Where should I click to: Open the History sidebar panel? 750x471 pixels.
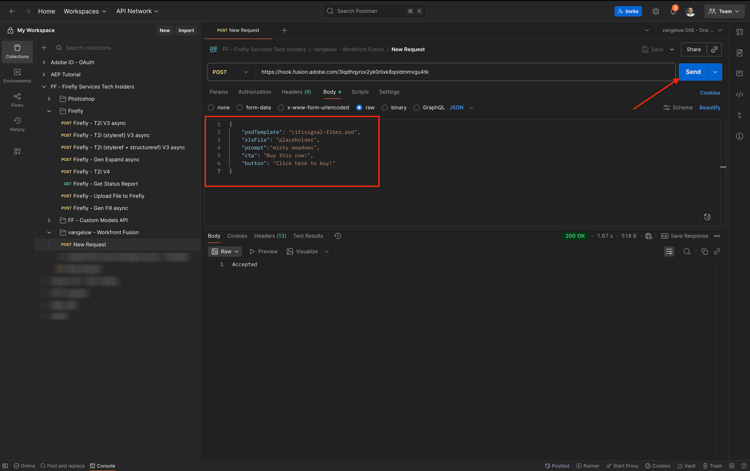pos(17,124)
